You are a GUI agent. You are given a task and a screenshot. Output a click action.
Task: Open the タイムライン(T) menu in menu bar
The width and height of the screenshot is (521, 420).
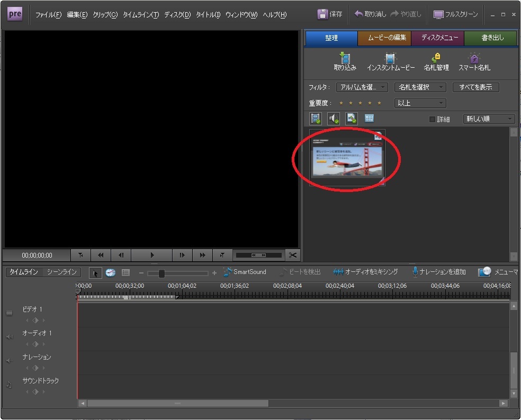140,15
